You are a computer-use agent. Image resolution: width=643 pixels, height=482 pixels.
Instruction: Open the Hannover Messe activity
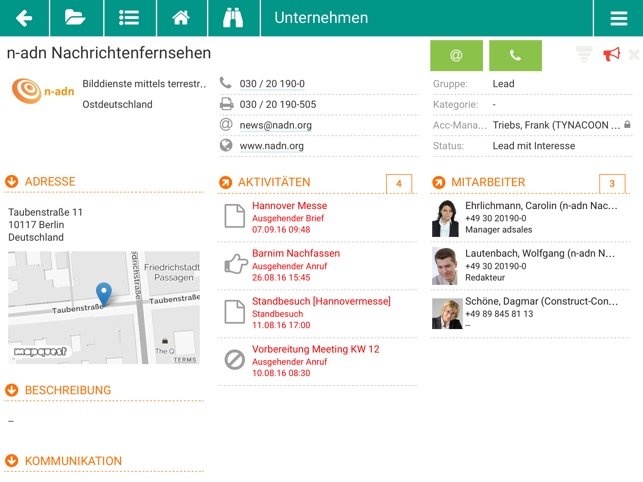[x=317, y=217]
